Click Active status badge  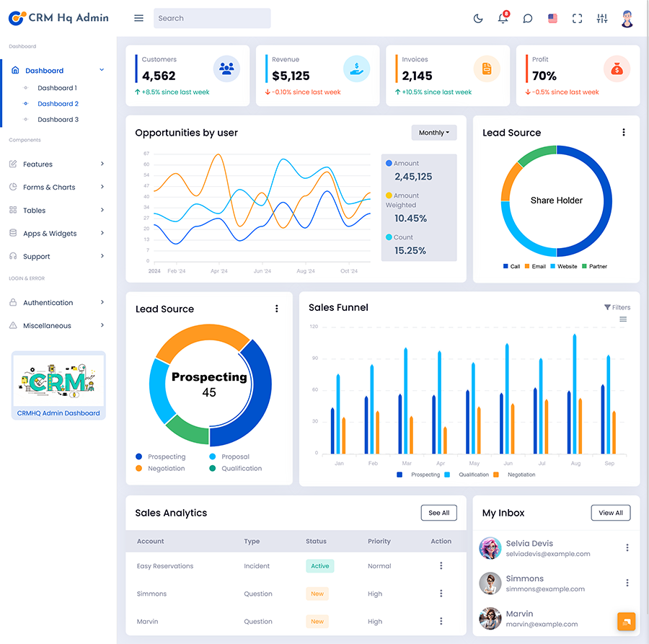click(320, 566)
